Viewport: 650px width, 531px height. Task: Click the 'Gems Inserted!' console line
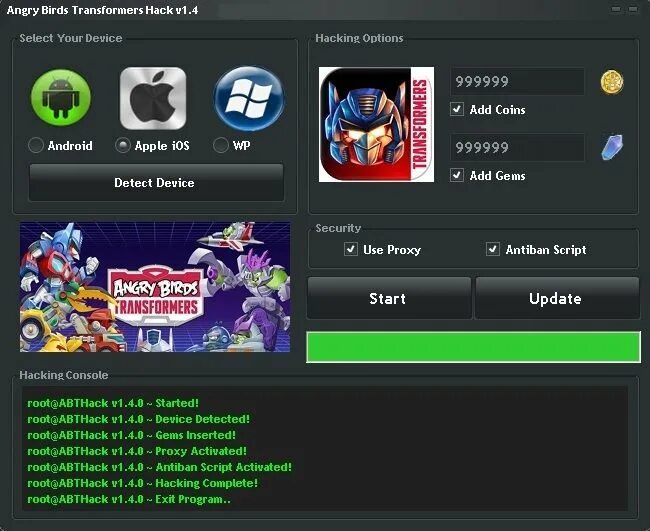pos(131,435)
